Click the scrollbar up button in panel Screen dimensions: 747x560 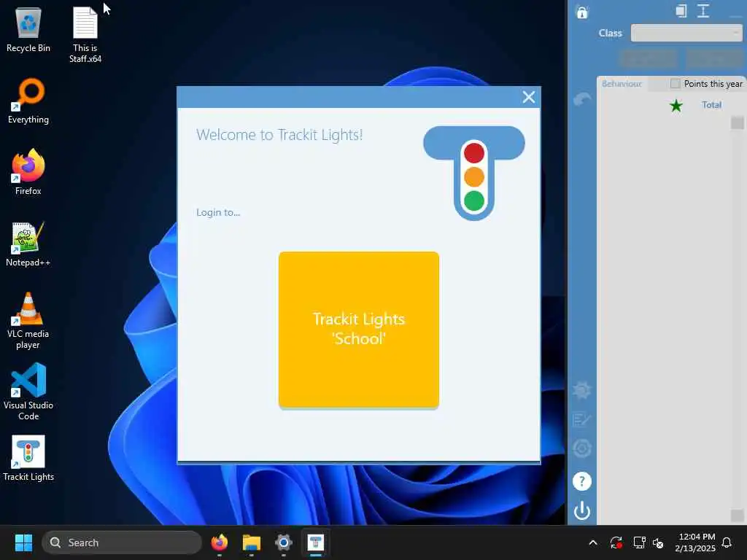pyautogui.click(x=737, y=122)
